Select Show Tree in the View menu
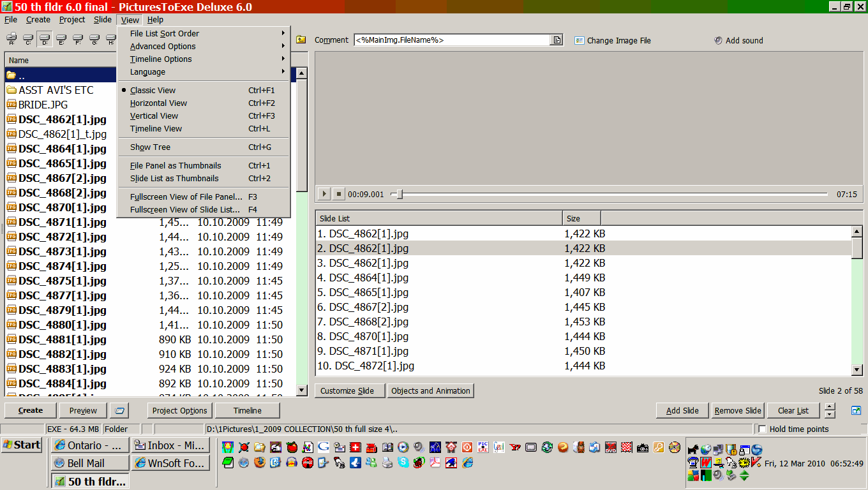The height and width of the screenshot is (490, 868). (204, 147)
